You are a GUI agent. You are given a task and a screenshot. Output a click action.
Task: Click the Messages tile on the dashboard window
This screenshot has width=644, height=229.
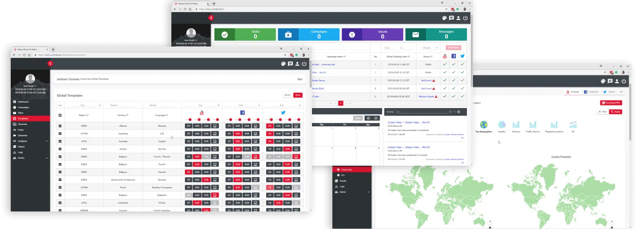pos(436,34)
